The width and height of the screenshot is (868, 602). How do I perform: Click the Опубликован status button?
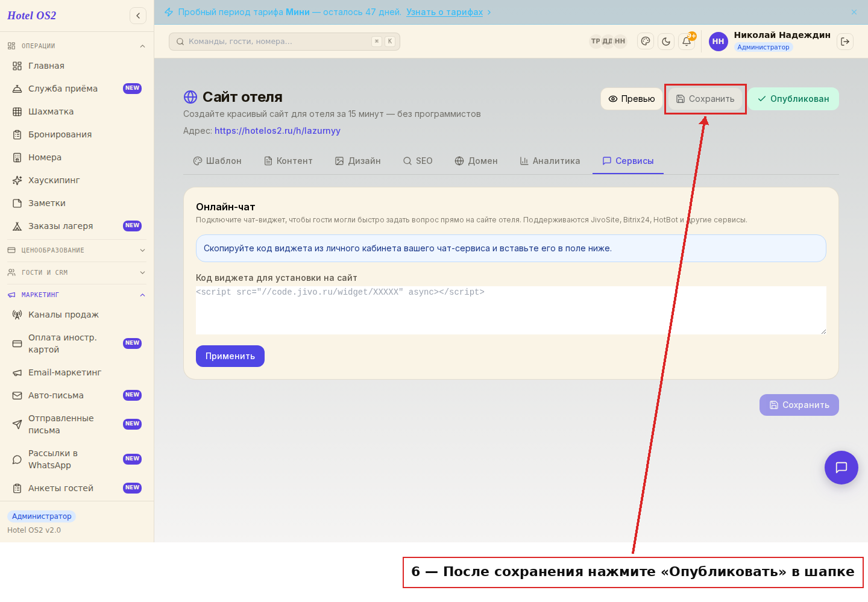793,99
